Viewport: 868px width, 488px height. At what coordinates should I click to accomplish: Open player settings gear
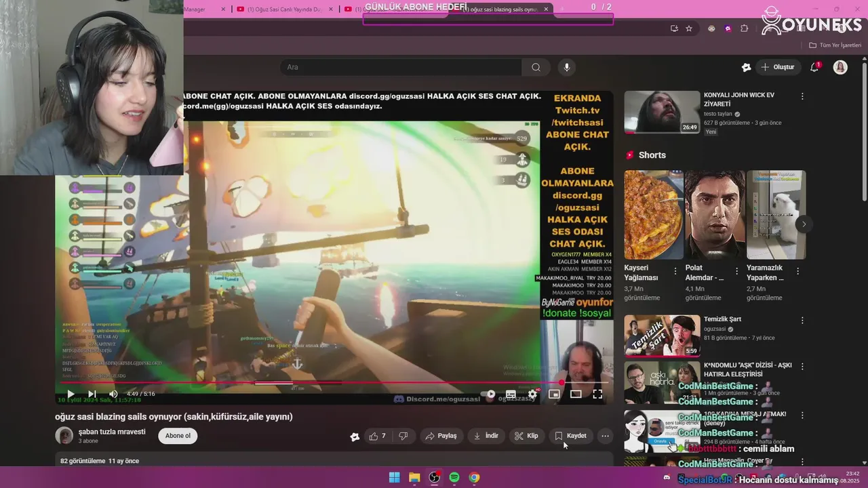click(x=532, y=394)
